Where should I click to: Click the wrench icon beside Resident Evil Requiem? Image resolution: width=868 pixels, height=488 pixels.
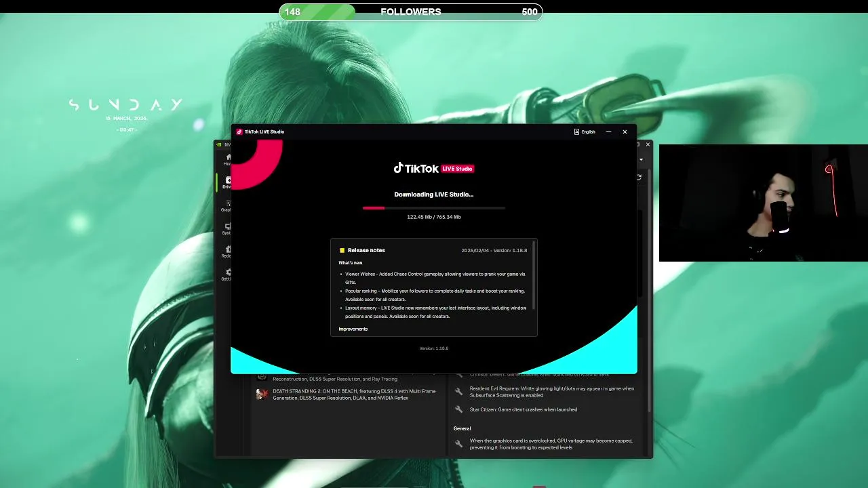point(458,392)
